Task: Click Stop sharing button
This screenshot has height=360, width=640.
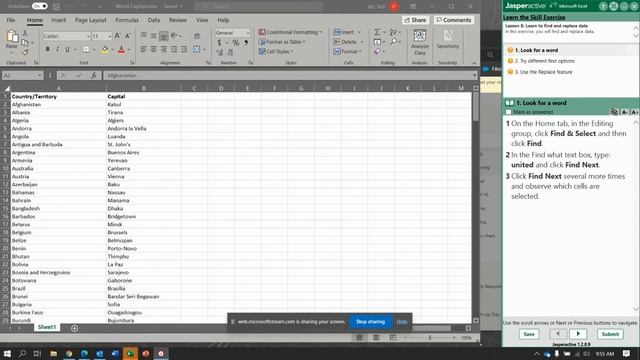Action: (x=370, y=322)
